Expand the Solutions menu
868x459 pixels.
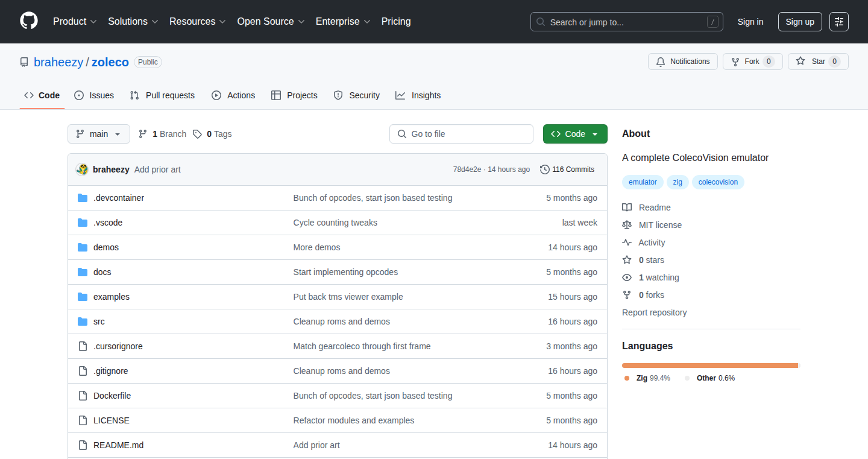[133, 22]
